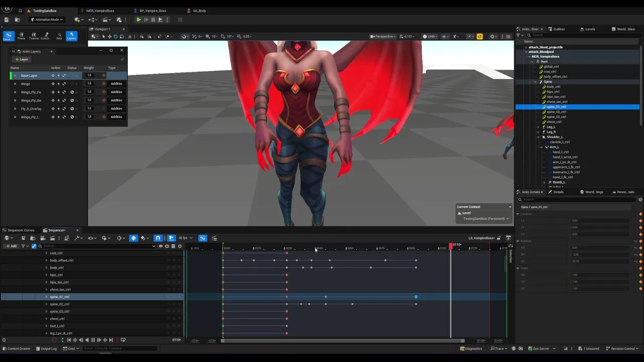Screen dimensions: 644x362
Task: Open the Output Log
Action: [x=46, y=348]
